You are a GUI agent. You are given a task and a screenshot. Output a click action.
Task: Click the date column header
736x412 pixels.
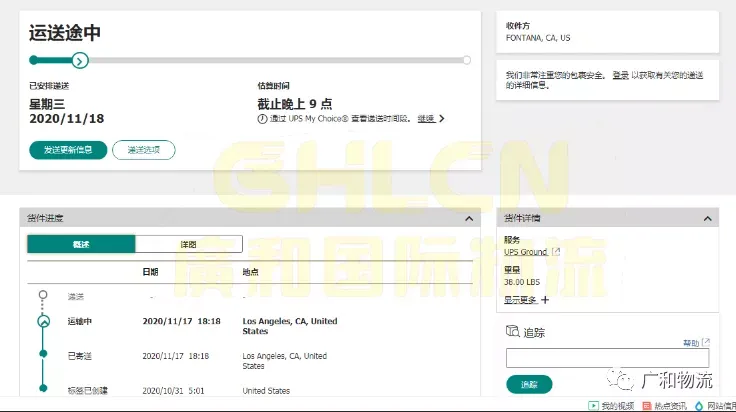[x=150, y=272]
